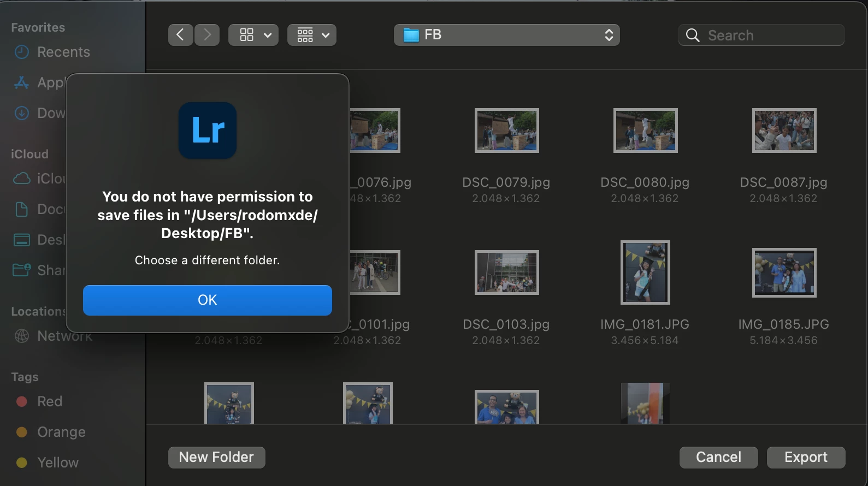The width and height of the screenshot is (868, 486).
Task: Click the DSC_0079.jpg file name
Action: pos(506,182)
